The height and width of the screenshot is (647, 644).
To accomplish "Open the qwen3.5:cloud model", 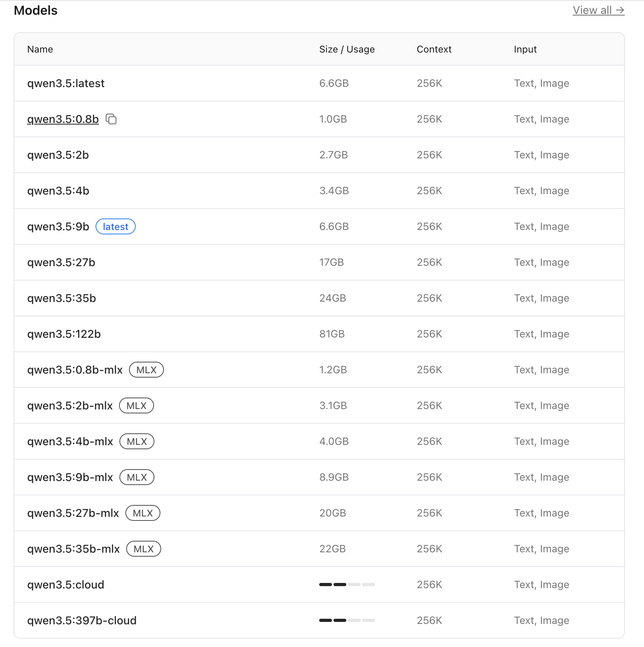I will (66, 585).
